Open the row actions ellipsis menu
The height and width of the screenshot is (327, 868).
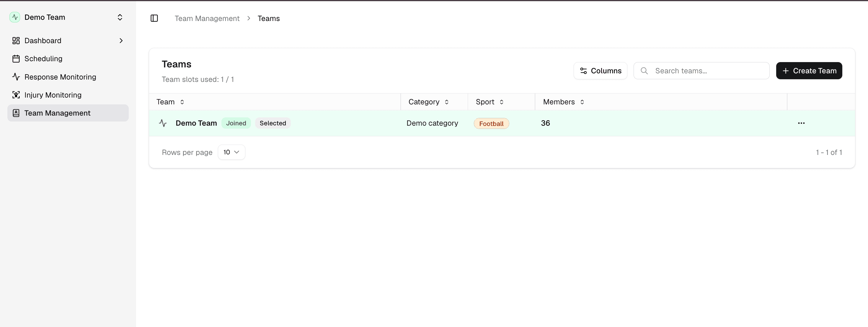pos(801,123)
